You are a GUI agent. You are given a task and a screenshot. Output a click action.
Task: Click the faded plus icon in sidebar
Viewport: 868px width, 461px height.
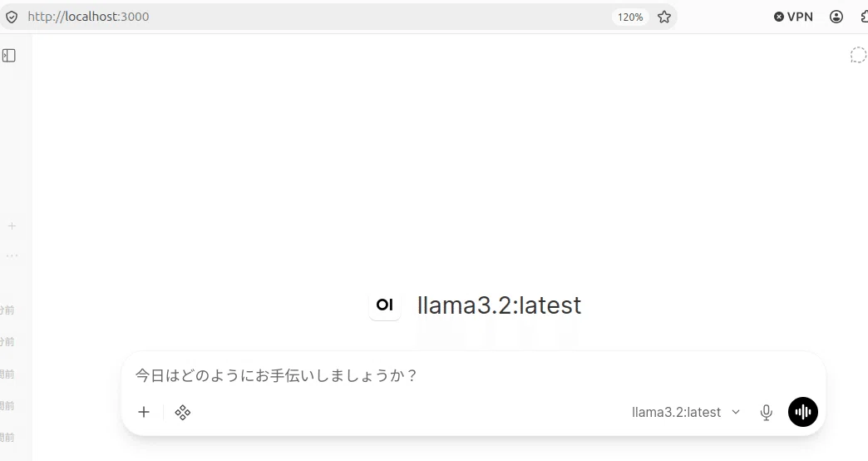pyautogui.click(x=12, y=226)
